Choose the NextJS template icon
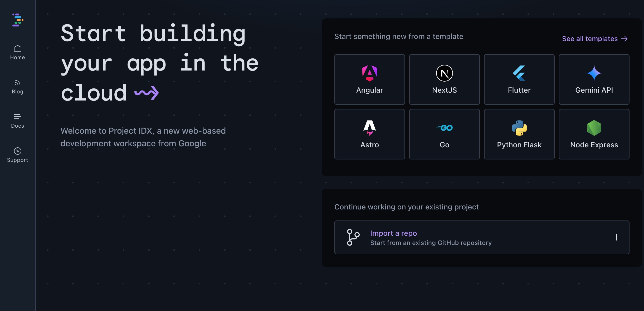The height and width of the screenshot is (311, 644). [x=444, y=73]
